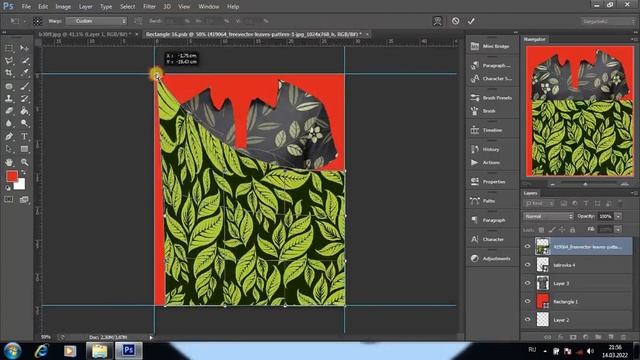Hide the tabirovka 4 layer
640x360 pixels.
[x=527, y=265]
